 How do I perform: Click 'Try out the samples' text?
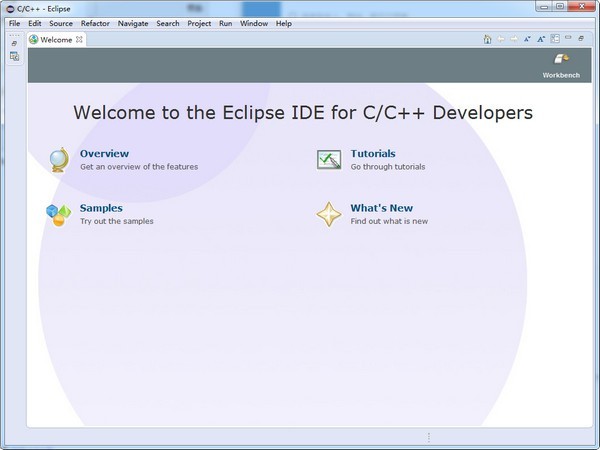point(117,221)
